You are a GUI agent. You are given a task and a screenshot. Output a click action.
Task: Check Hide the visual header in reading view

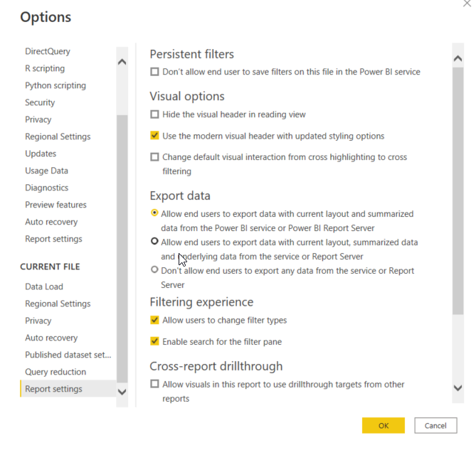(x=154, y=114)
